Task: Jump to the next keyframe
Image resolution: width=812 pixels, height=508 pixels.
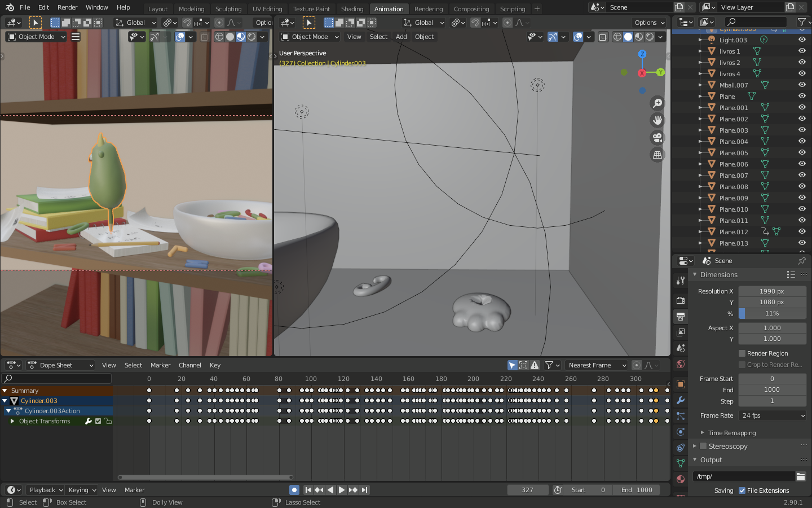Action: (353, 490)
